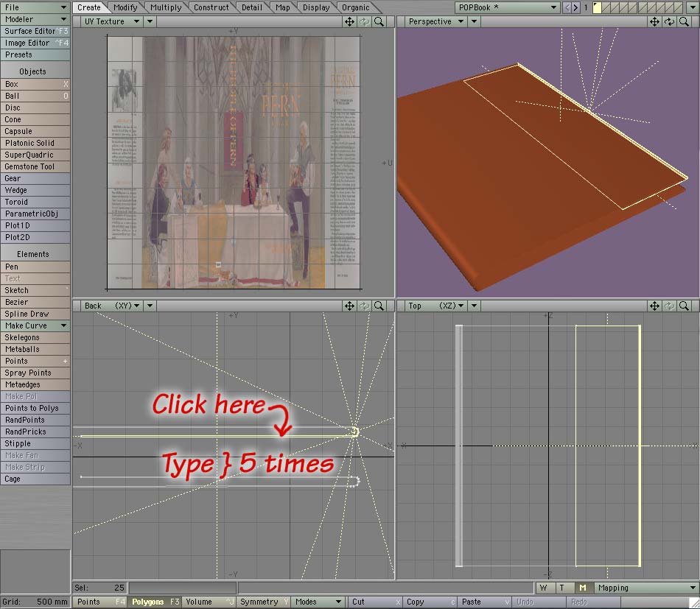Click the rotate icon in Back viewport
This screenshot has height=609, width=700.
[364, 306]
